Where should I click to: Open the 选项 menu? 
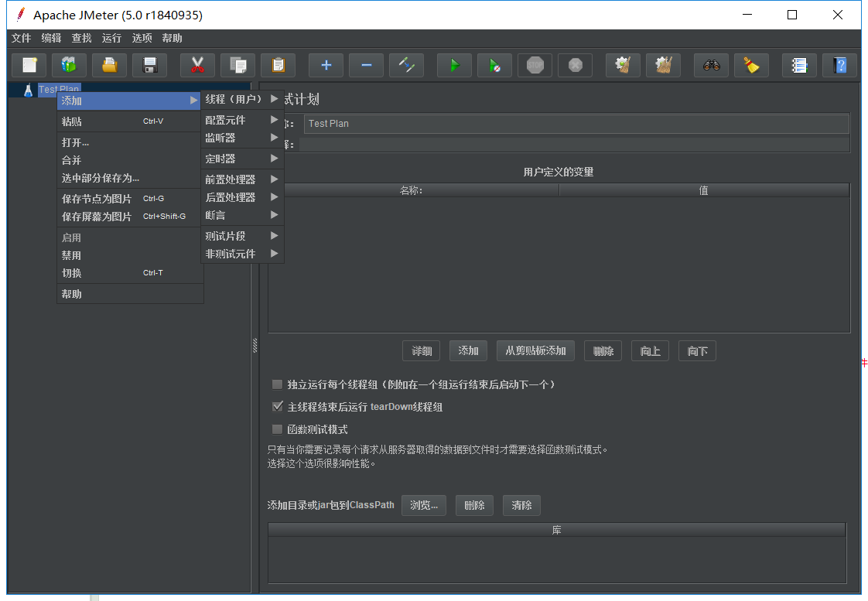click(142, 38)
